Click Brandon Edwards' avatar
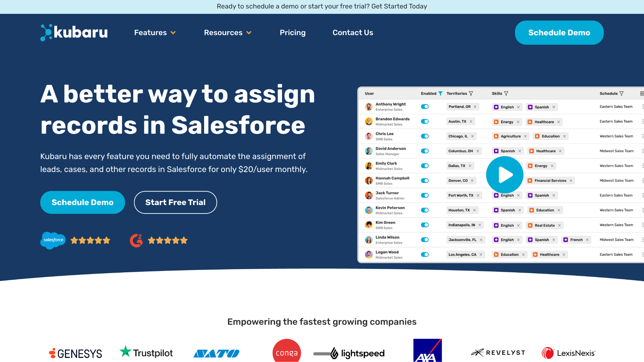Viewport: 644px width, 362px height. (369, 121)
